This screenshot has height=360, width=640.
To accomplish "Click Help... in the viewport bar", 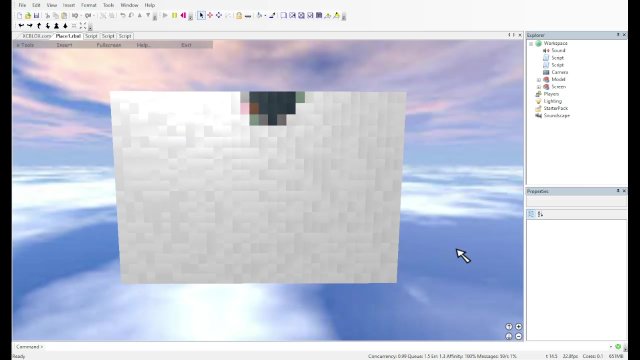I will click(x=143, y=45).
